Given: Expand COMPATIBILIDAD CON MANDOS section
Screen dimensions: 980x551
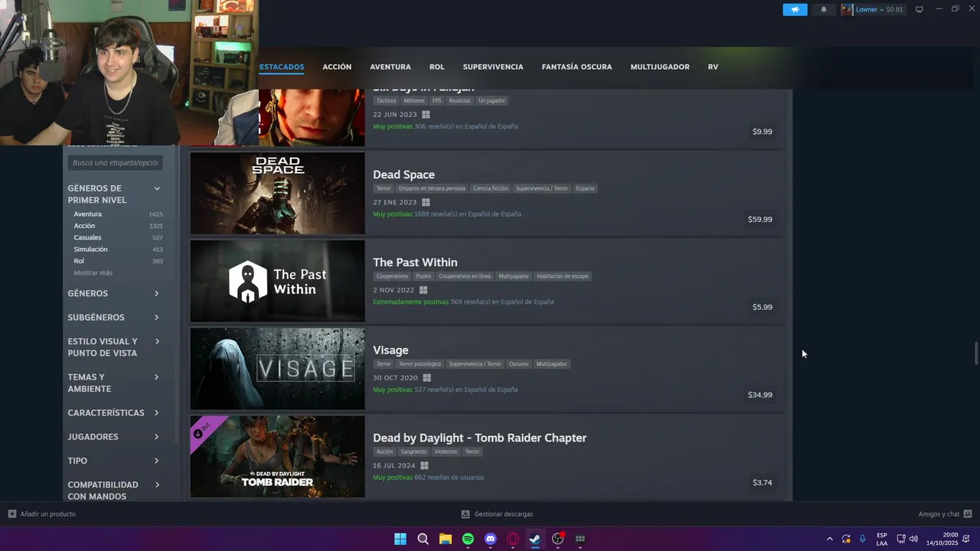Looking at the screenshot, I should point(113,491).
